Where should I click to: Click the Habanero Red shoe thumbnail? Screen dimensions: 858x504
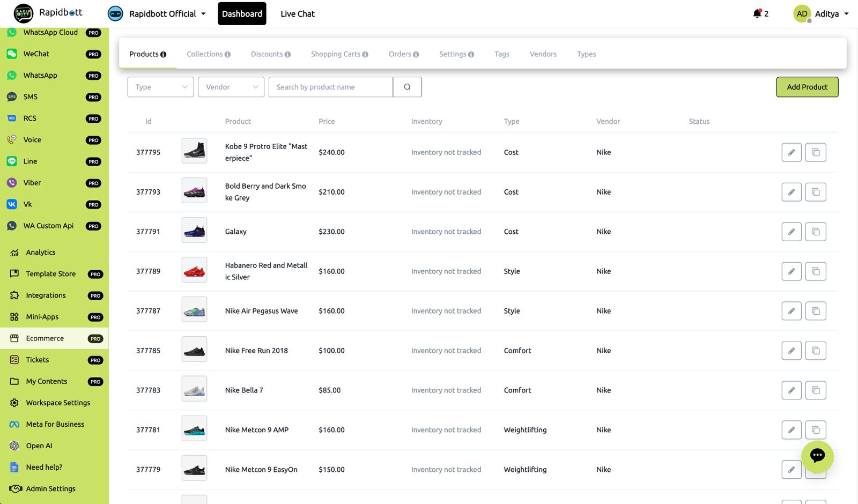[194, 271]
